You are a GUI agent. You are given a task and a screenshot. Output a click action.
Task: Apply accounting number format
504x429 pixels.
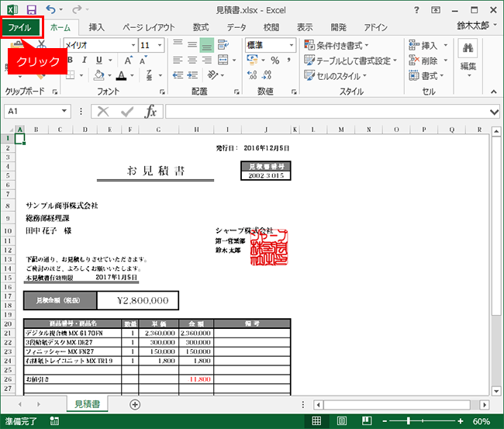pos(252,60)
